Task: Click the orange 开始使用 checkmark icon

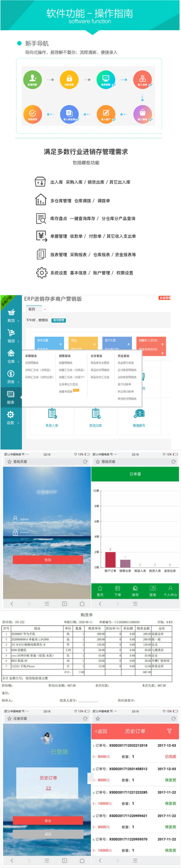Action: (x=33, y=114)
